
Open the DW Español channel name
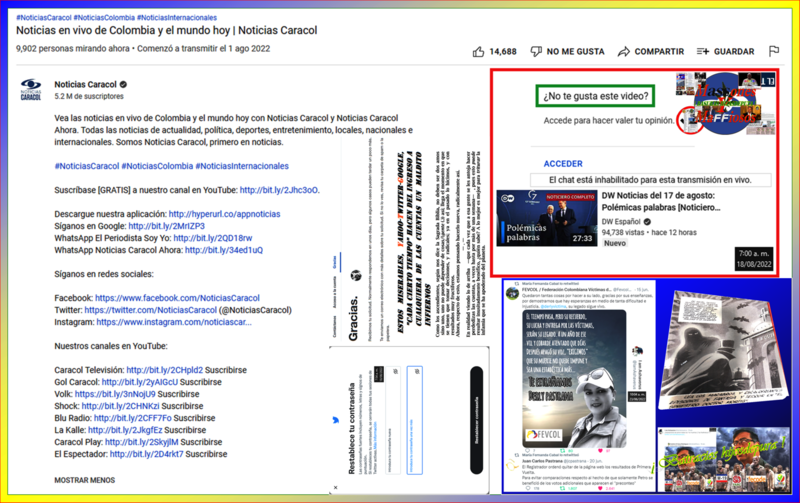[x=621, y=221]
